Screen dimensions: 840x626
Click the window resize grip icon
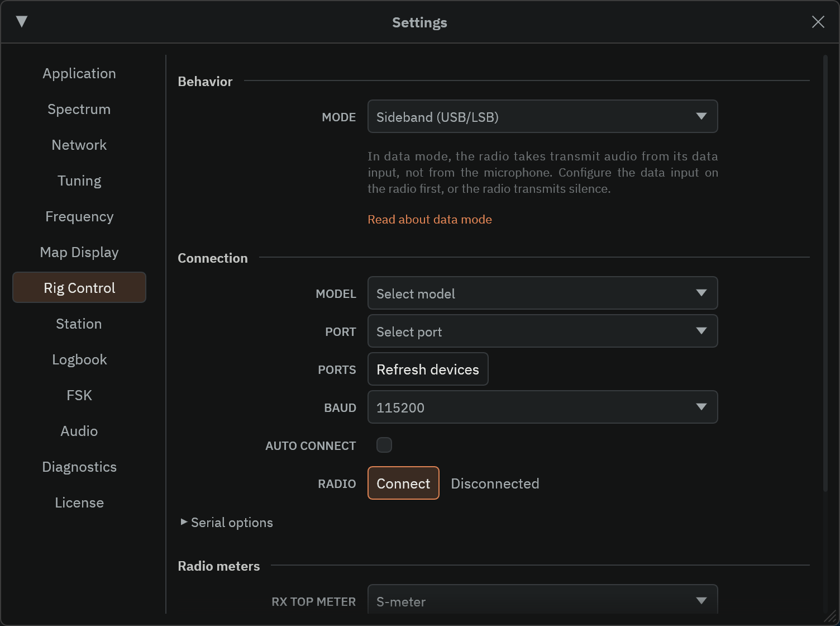[x=831, y=616]
